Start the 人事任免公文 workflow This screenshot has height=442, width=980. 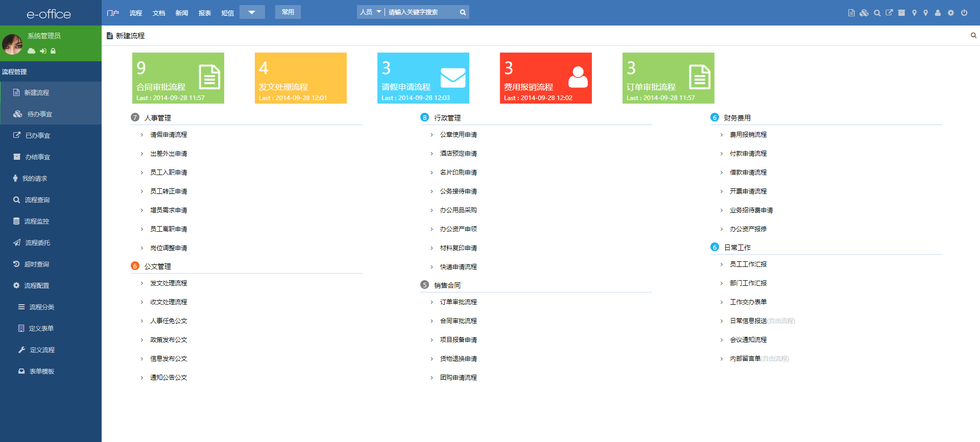pyautogui.click(x=169, y=321)
